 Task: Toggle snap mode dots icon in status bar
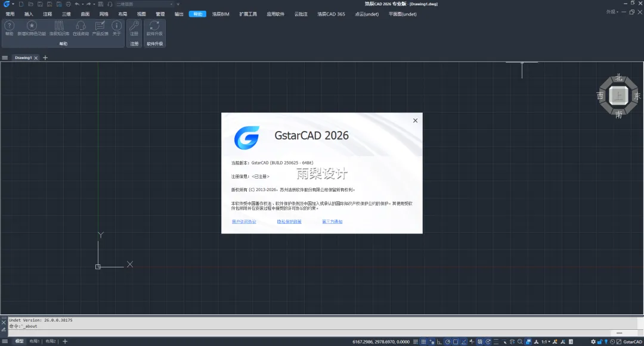point(415,341)
